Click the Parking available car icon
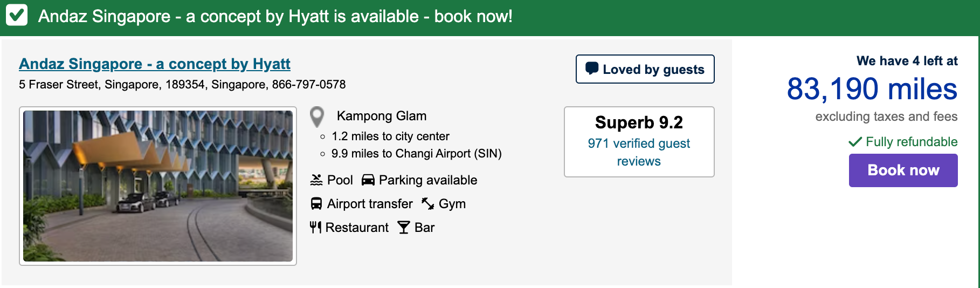 (368, 180)
